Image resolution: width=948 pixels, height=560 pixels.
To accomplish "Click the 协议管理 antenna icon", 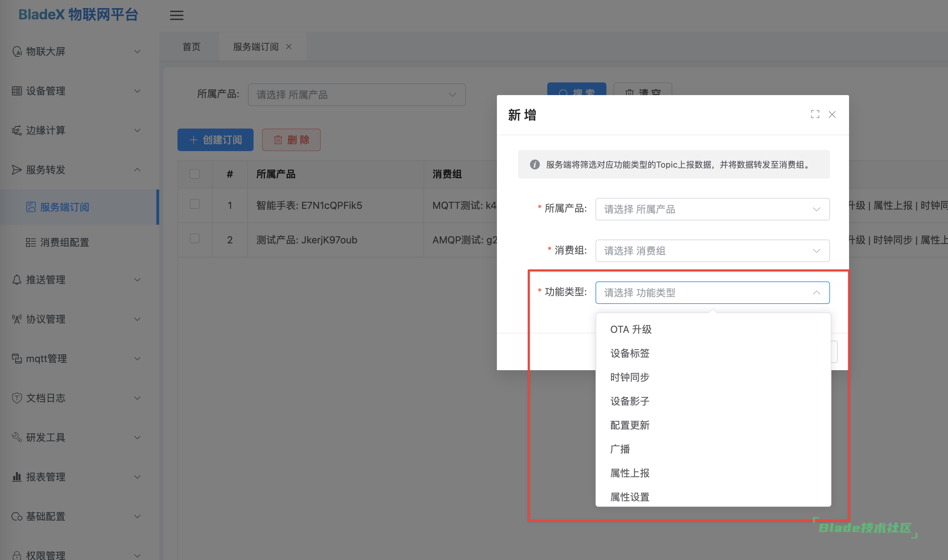I will pos(17,319).
